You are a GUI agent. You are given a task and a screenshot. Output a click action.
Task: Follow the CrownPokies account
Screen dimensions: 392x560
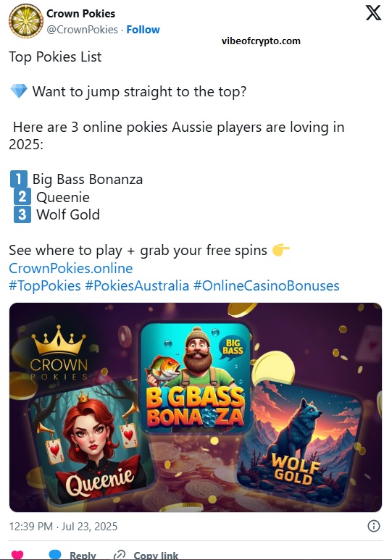click(143, 30)
